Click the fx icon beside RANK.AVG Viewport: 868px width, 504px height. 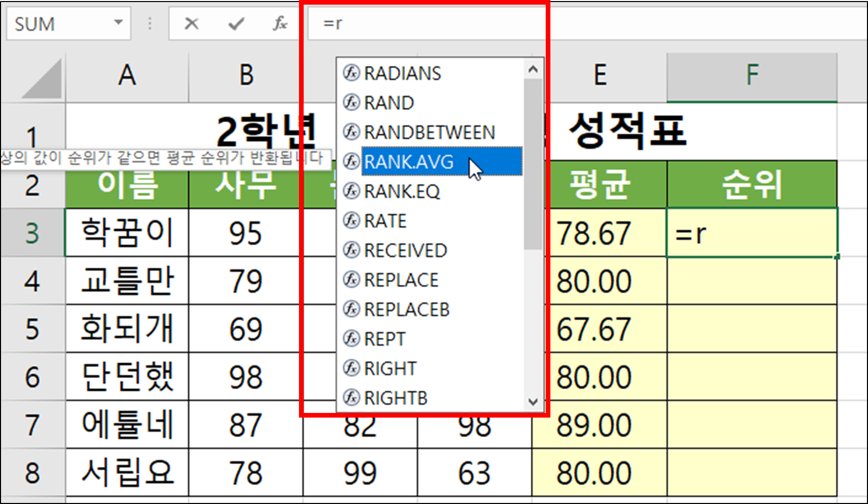(x=351, y=161)
